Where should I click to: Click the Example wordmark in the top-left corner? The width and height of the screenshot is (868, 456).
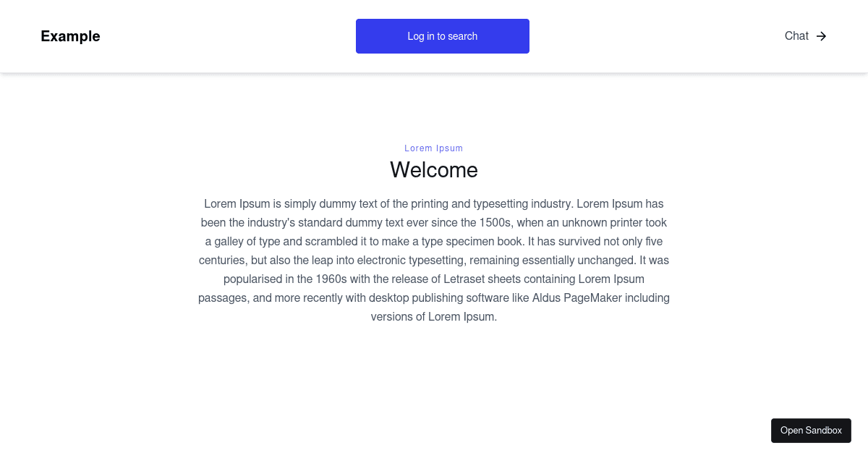[70, 35]
